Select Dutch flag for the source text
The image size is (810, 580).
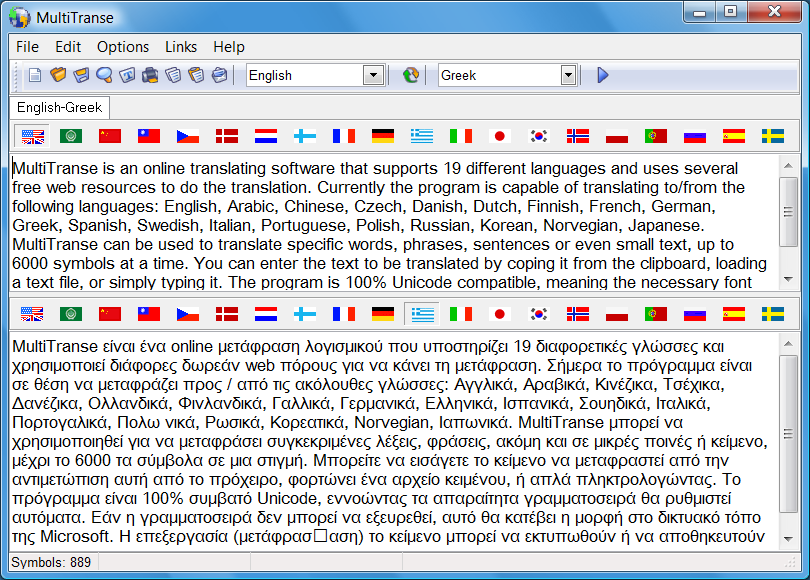[266, 136]
